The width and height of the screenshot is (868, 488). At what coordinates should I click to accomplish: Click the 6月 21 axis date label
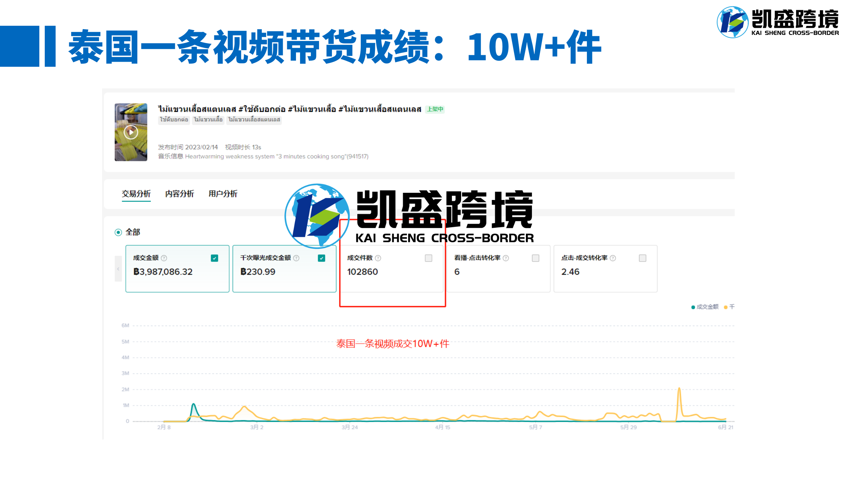point(726,427)
